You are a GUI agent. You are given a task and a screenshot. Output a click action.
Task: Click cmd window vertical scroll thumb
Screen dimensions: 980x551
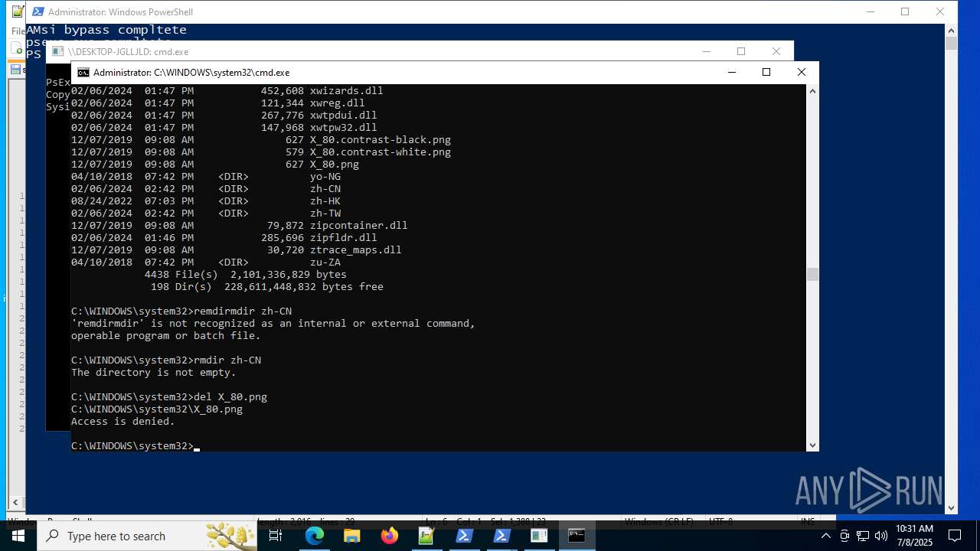point(812,274)
